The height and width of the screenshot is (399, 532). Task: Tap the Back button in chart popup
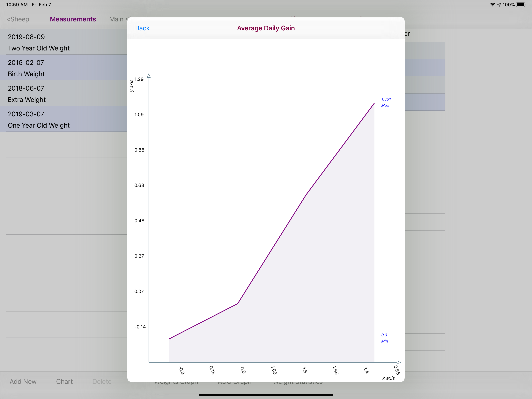click(142, 28)
